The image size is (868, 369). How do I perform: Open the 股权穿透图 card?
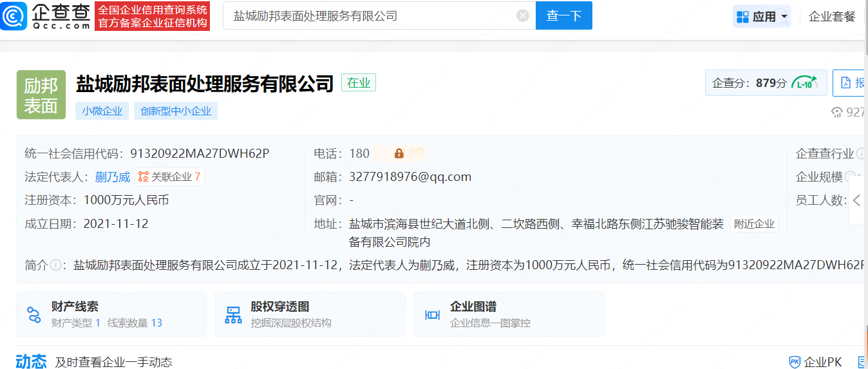click(x=310, y=314)
